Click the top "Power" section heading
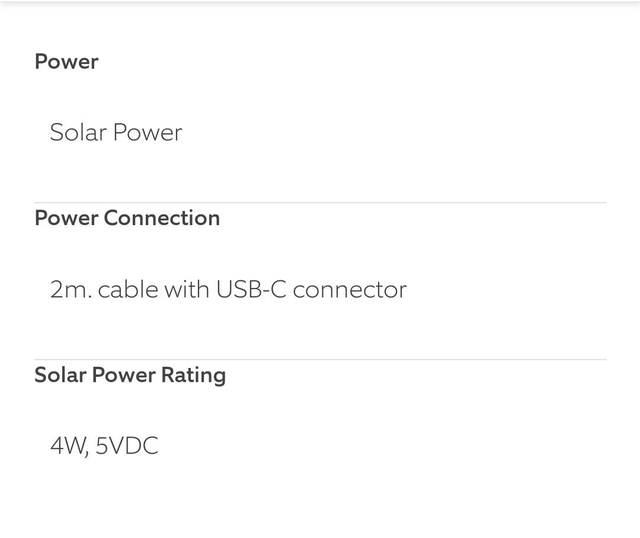Viewport: 640px width, 538px height. click(66, 61)
